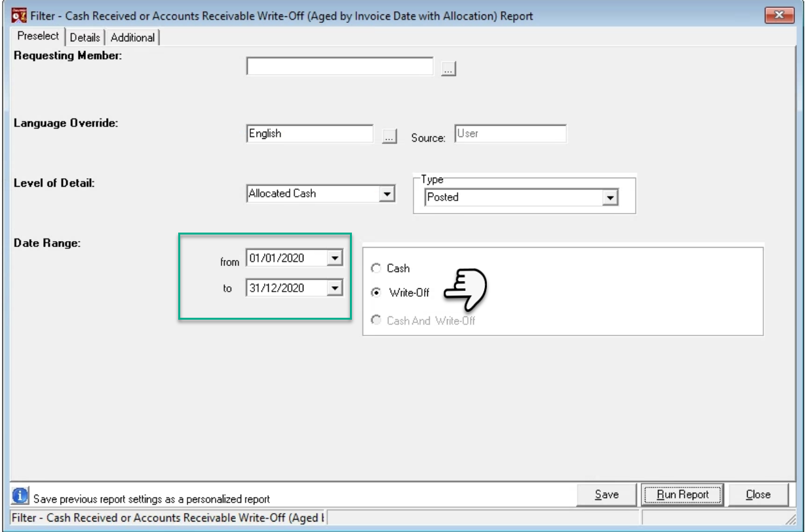Click the 'Date Range:' label
Image resolution: width=806 pixels, height=532 pixels.
point(47,243)
